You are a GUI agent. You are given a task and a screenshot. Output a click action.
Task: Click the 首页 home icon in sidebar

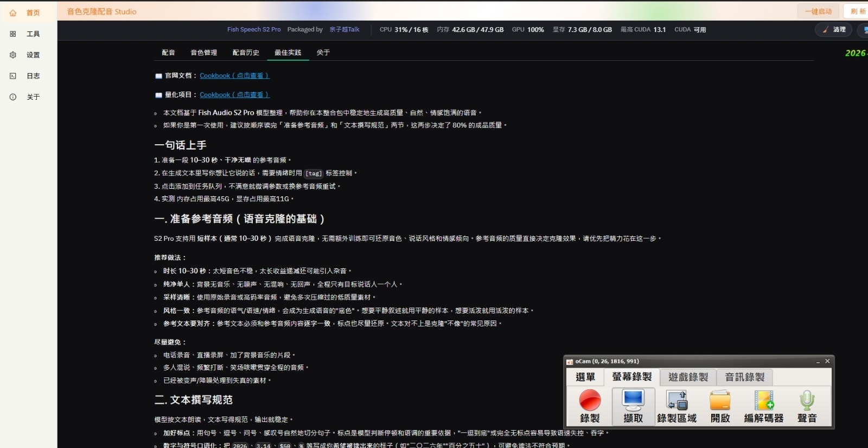tap(13, 12)
